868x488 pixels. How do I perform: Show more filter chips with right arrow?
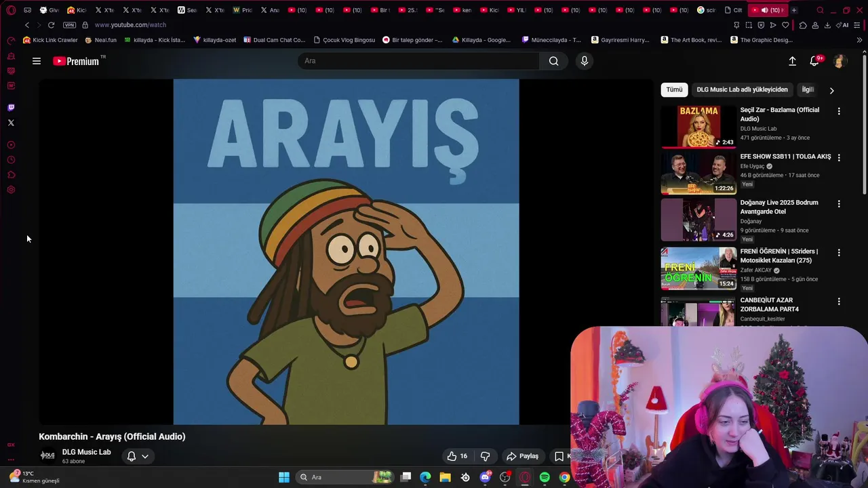coord(831,90)
